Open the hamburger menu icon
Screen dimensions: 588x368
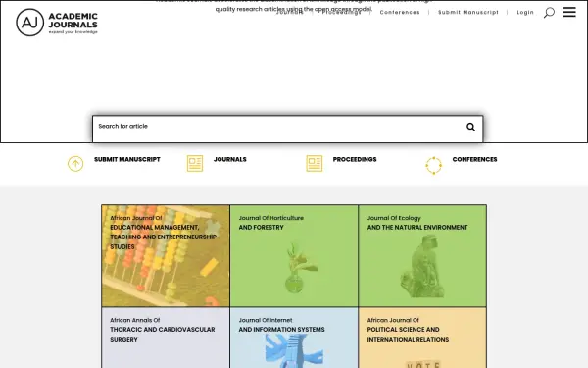click(x=569, y=12)
